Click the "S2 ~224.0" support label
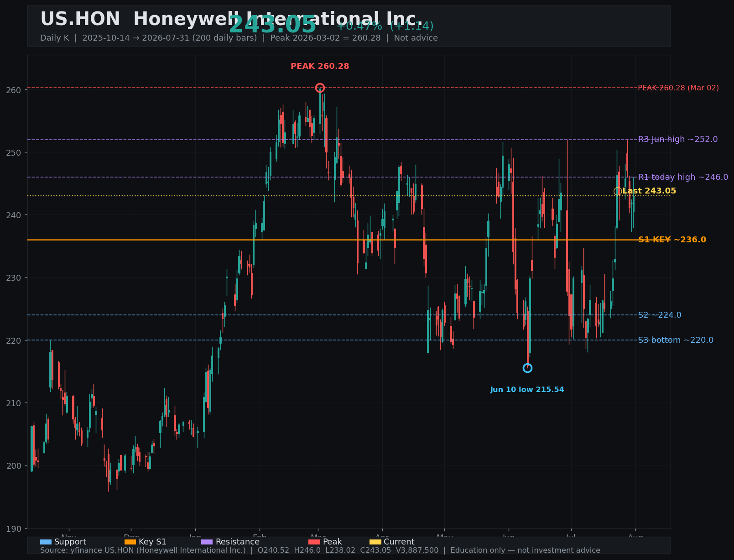 click(x=659, y=315)
